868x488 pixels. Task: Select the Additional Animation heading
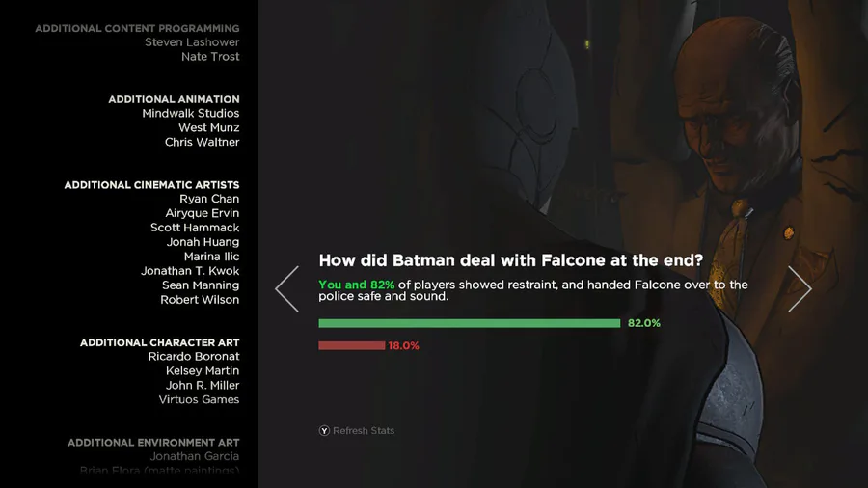(x=174, y=99)
